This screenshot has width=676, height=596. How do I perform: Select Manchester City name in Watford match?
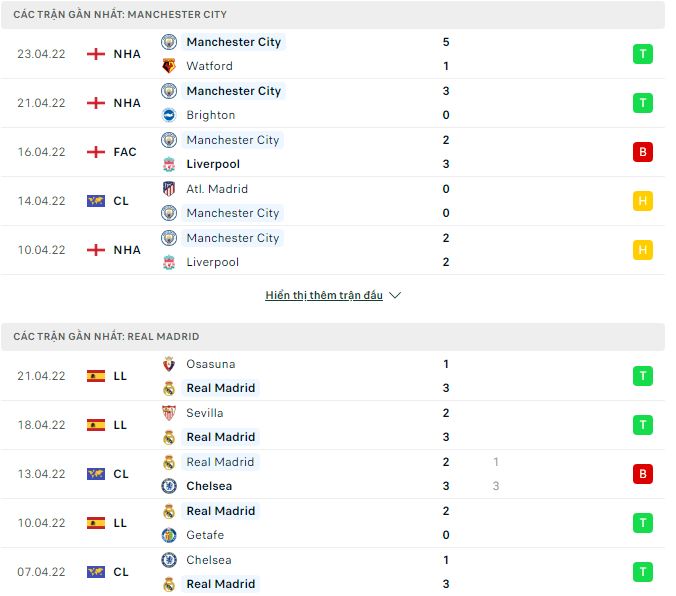point(233,42)
